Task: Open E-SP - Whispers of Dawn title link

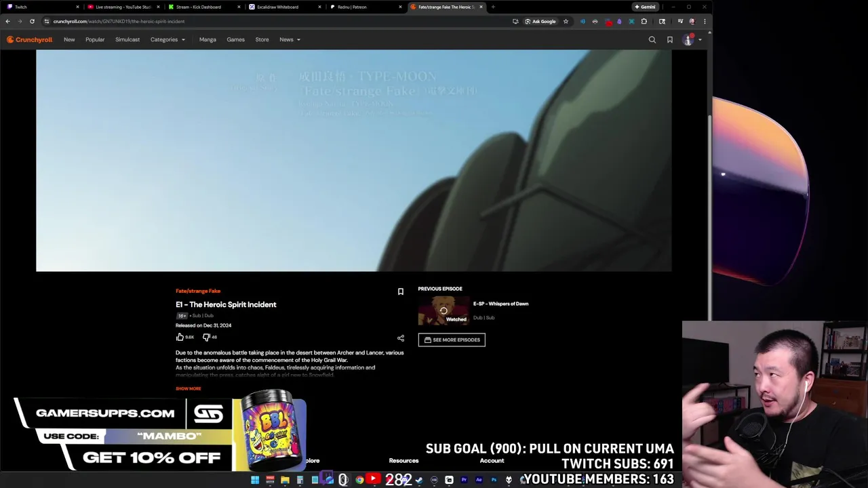Action: tap(500, 304)
